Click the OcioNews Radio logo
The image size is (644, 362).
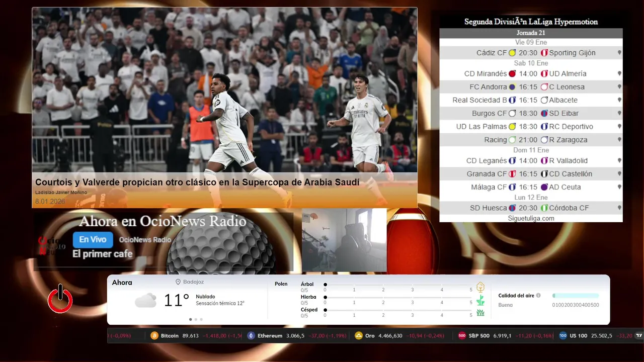pyautogui.click(x=52, y=245)
